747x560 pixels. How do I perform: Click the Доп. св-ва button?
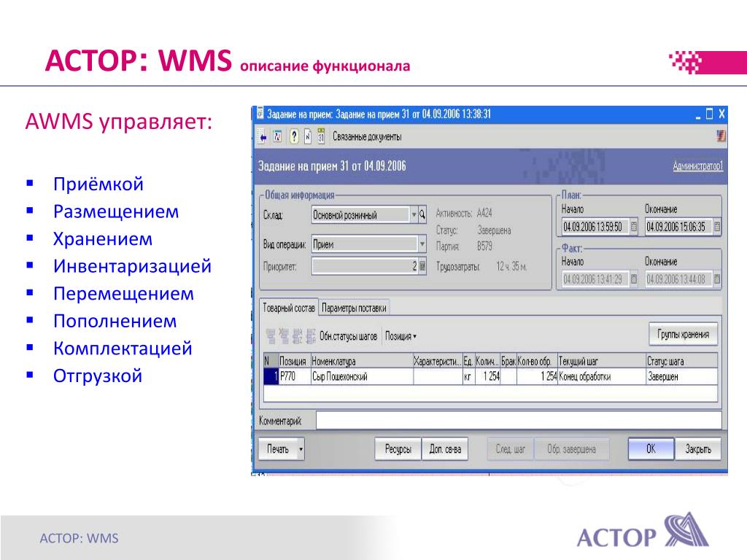pos(445,448)
